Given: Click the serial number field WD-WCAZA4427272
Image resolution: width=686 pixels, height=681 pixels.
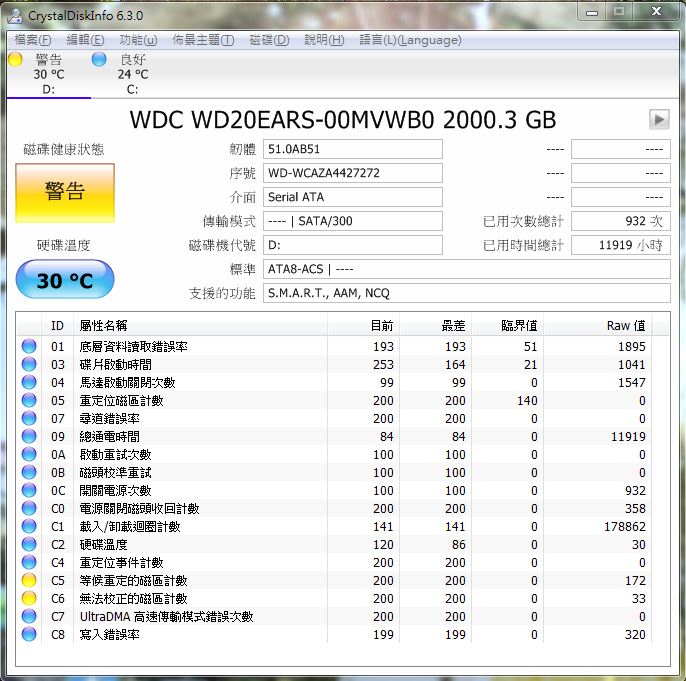Looking at the screenshot, I should pos(353,173).
